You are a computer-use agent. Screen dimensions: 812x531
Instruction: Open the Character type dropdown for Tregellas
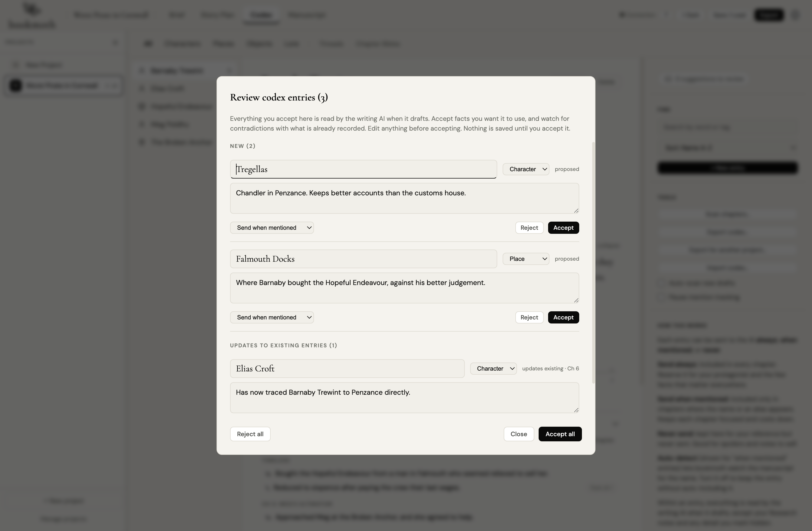(526, 169)
